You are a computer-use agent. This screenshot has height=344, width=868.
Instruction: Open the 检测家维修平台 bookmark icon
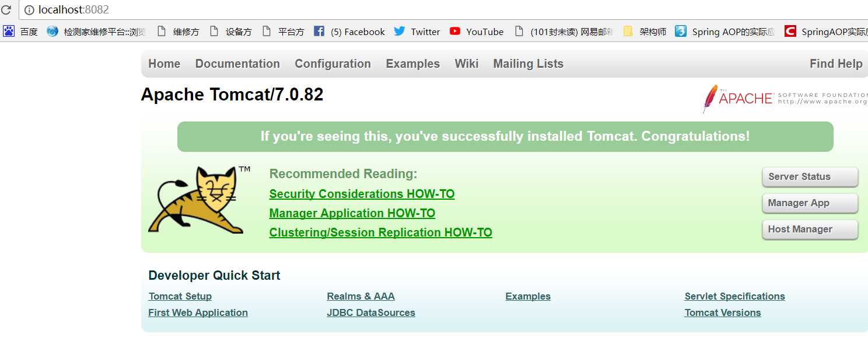pyautogui.click(x=52, y=32)
